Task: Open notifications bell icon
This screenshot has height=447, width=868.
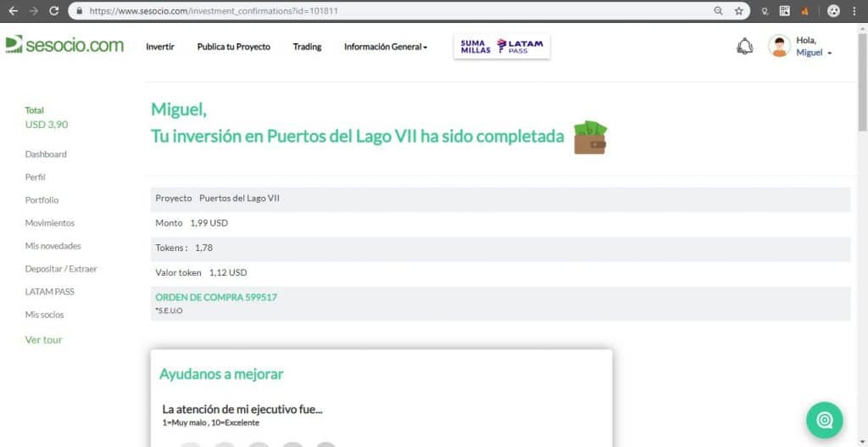Action: [744, 47]
